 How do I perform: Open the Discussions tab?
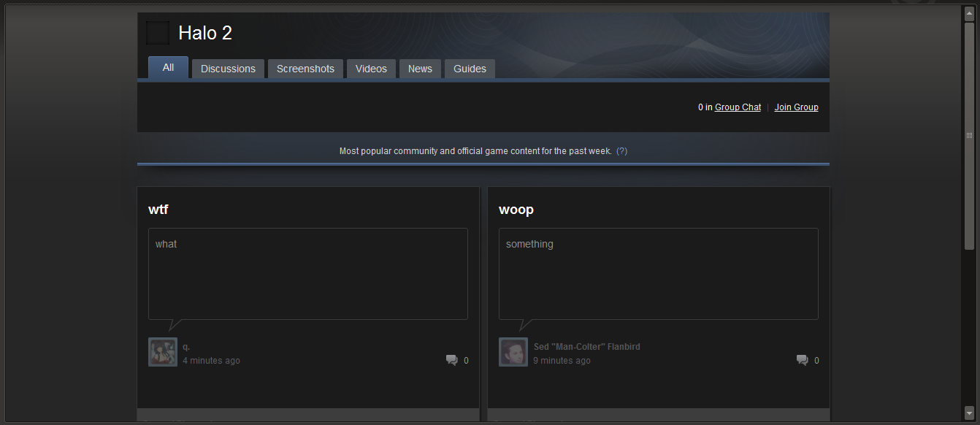coord(228,69)
